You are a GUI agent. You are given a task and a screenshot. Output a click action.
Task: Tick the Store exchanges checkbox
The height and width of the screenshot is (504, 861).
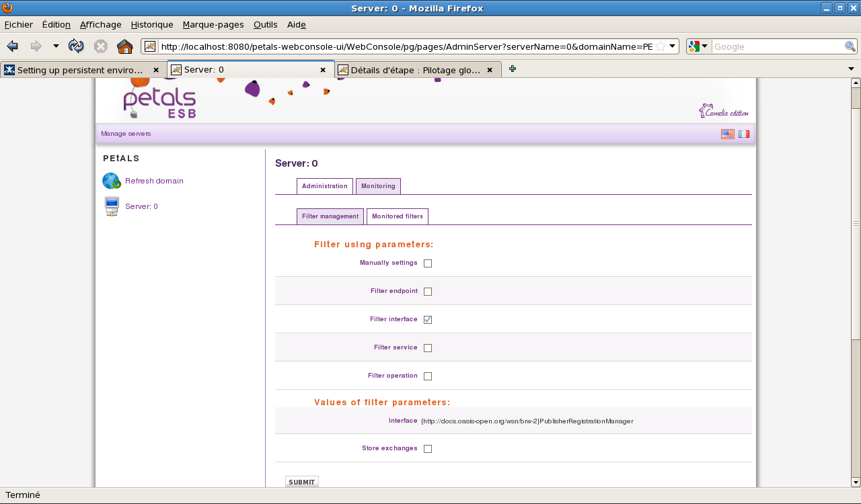(x=428, y=449)
